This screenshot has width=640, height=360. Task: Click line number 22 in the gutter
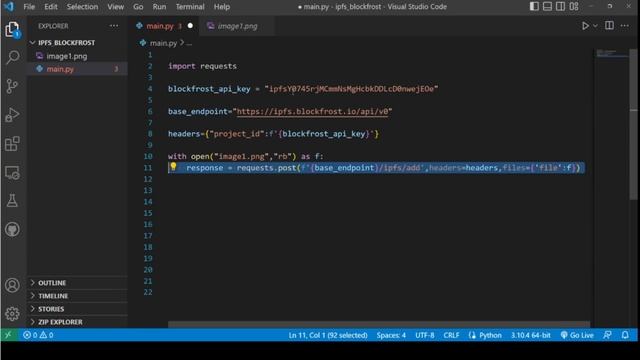coord(148,292)
